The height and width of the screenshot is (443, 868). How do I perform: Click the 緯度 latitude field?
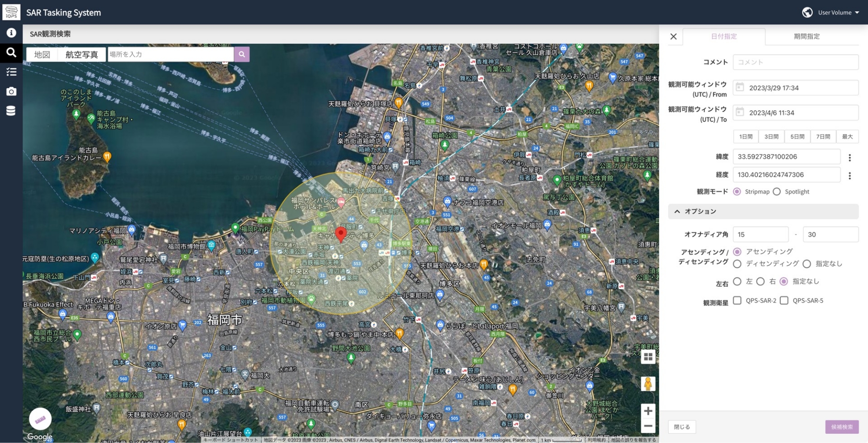[786, 157]
